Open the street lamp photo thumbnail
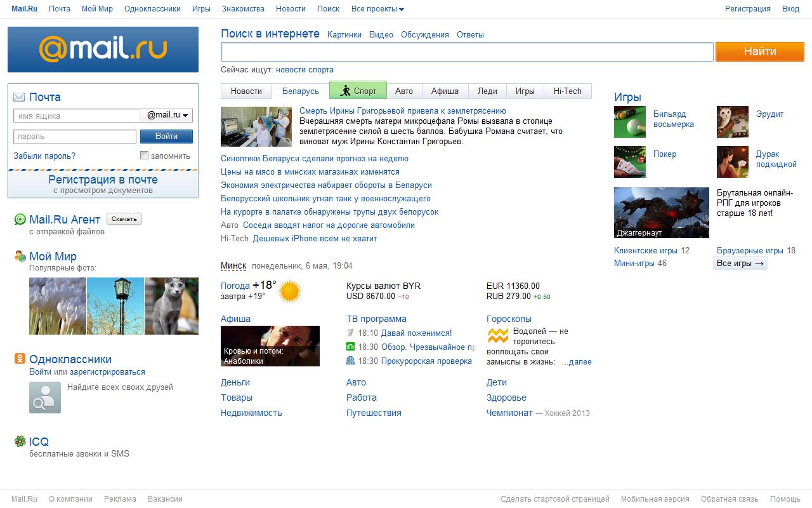 (x=115, y=306)
